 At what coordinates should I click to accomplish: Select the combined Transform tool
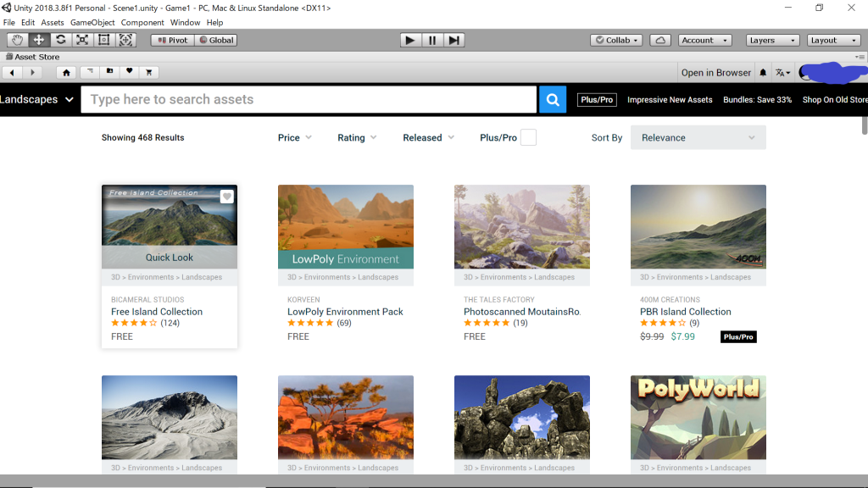[125, 40]
